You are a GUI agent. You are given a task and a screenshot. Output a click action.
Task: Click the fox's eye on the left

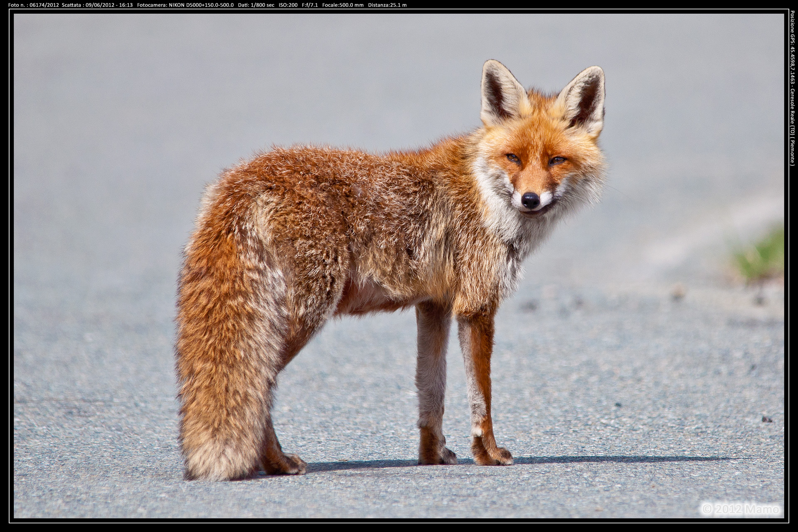click(512, 157)
